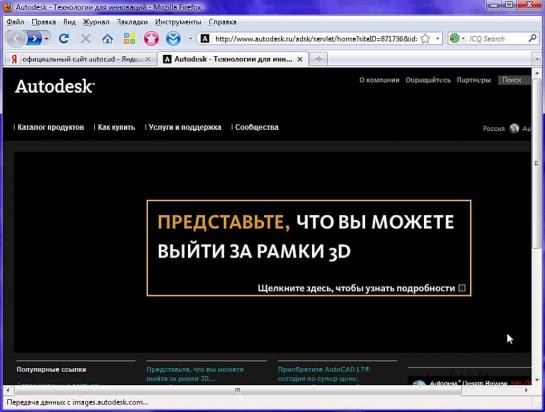Click the address bar URL field
This screenshot has height=412, width=545.
[316, 39]
